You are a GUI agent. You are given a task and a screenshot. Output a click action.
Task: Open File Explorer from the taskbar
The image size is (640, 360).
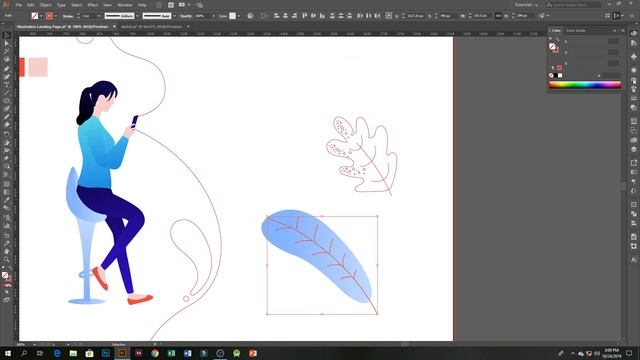point(73,353)
